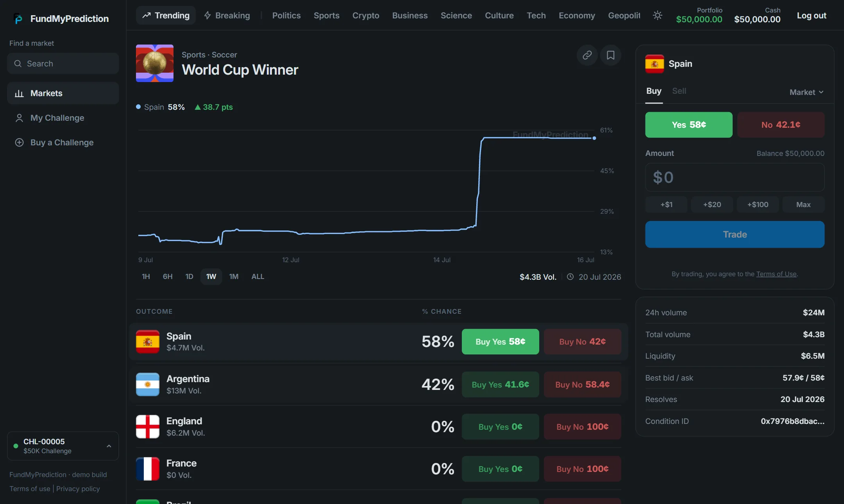Image resolution: width=844 pixels, height=504 pixels.
Task: Toggle light theme with the sun icon
Action: point(657,15)
